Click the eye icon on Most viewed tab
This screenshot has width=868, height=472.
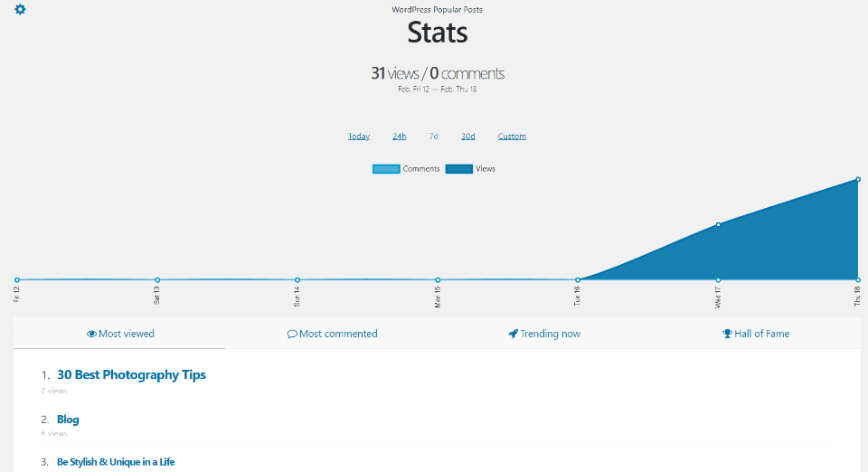91,334
